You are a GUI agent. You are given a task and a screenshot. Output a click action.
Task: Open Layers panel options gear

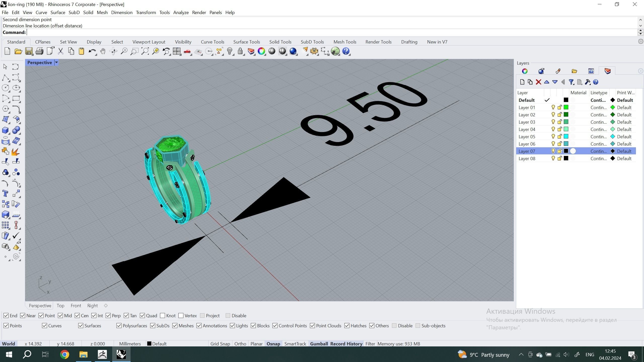point(640,71)
